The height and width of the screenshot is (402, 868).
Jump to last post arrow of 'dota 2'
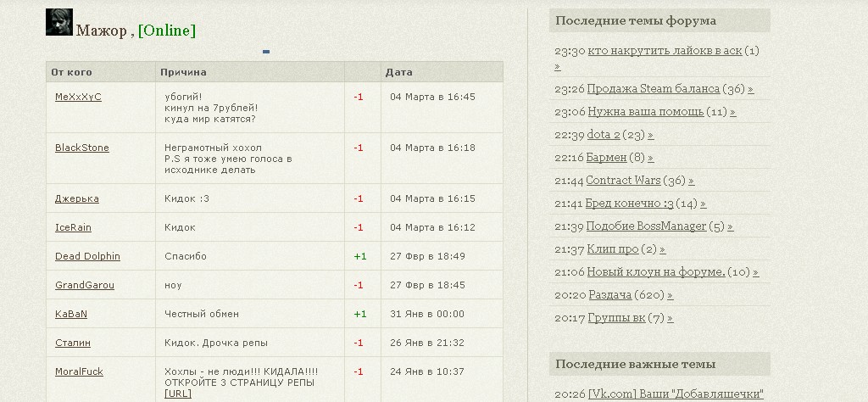pos(650,135)
